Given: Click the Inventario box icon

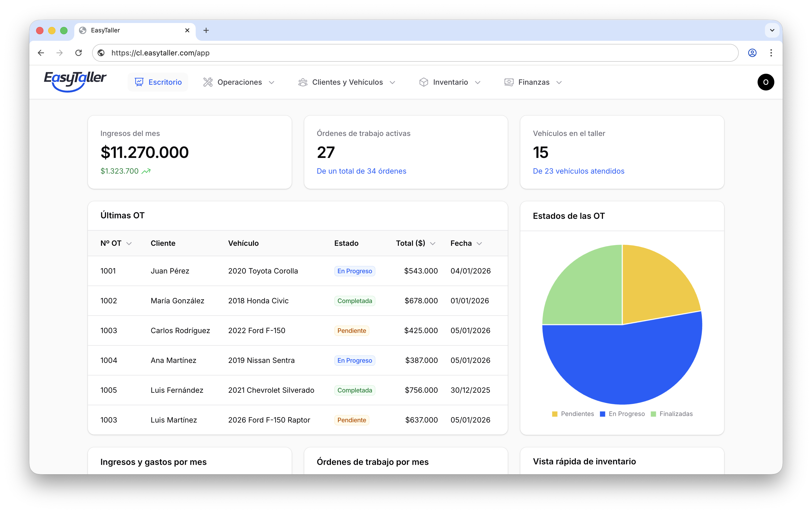Looking at the screenshot, I should coord(424,82).
